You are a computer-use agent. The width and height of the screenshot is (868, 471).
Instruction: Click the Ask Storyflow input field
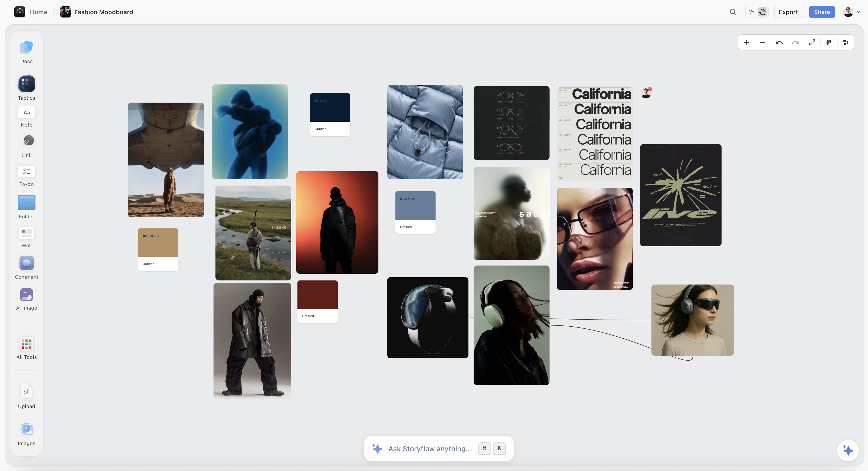[x=431, y=448]
